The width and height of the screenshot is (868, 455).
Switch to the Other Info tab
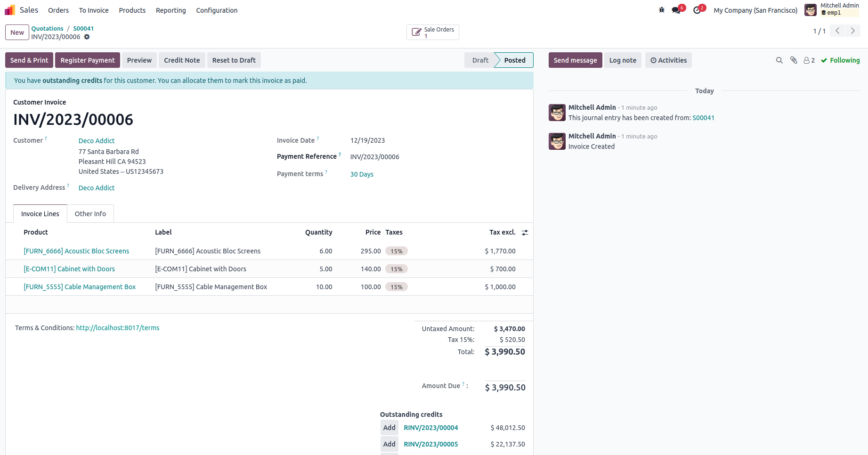(90, 214)
